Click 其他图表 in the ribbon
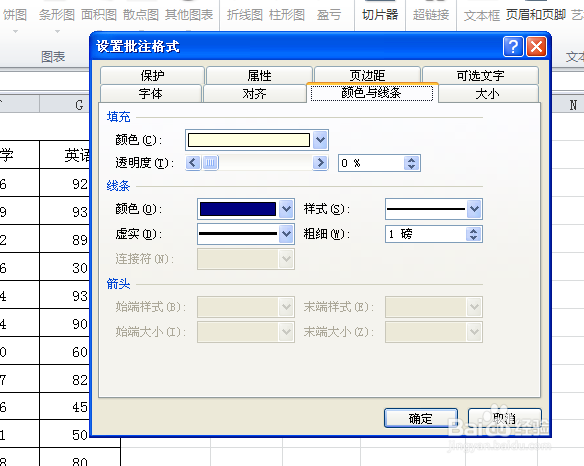The height and width of the screenshot is (466, 584). pos(189,15)
